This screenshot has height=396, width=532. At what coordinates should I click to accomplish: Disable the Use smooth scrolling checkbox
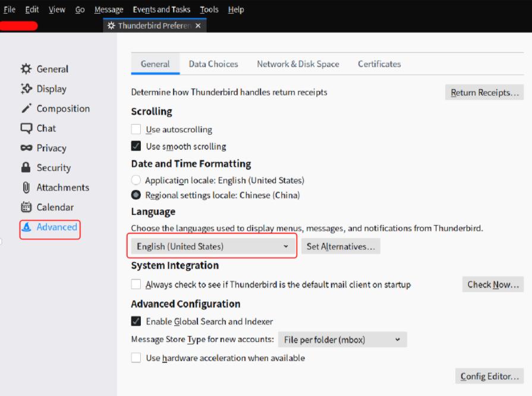[136, 146]
